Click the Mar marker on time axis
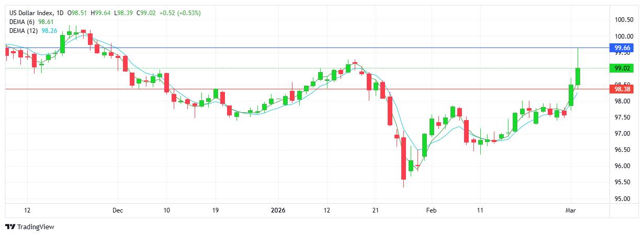Image resolution: width=644 pixels, height=236 pixels. coord(571,210)
